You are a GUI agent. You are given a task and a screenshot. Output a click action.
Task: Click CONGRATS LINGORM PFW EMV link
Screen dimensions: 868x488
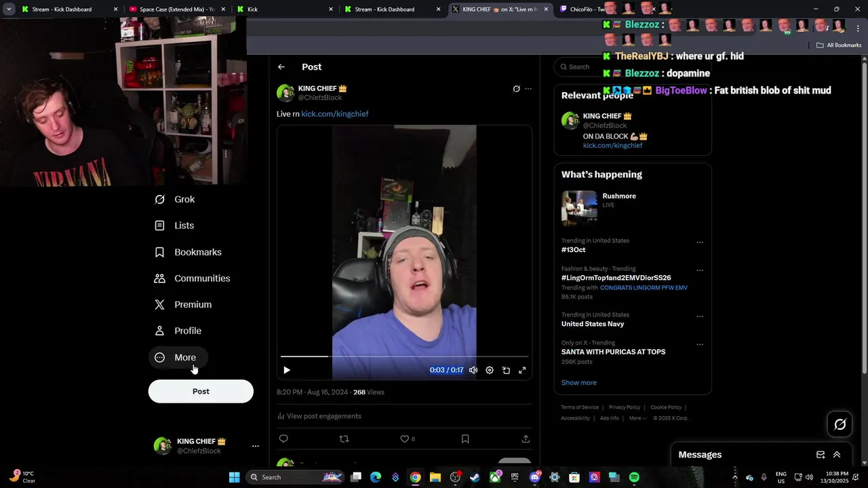click(644, 287)
